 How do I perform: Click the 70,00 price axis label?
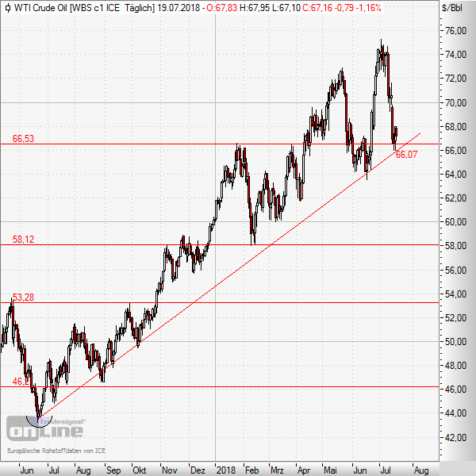pyautogui.click(x=455, y=103)
